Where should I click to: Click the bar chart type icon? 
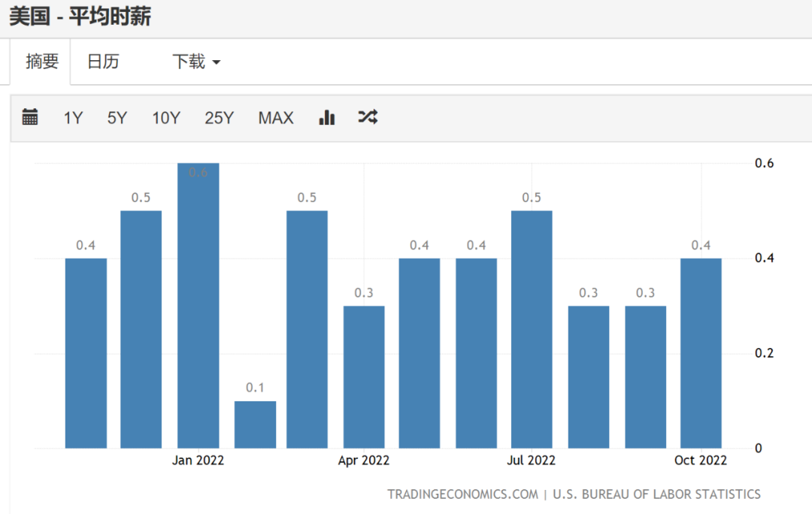click(x=327, y=117)
